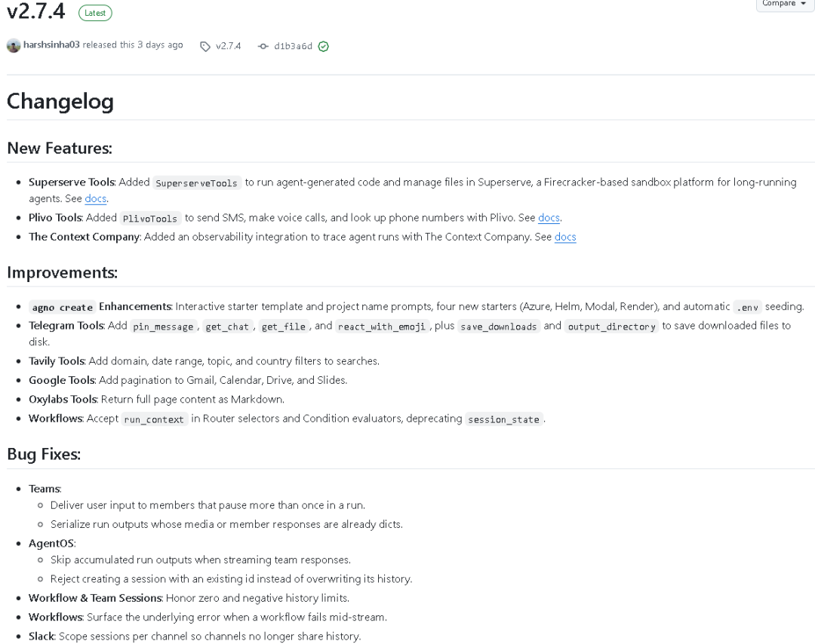
Task: Click the agno create code label
Action: (x=63, y=308)
